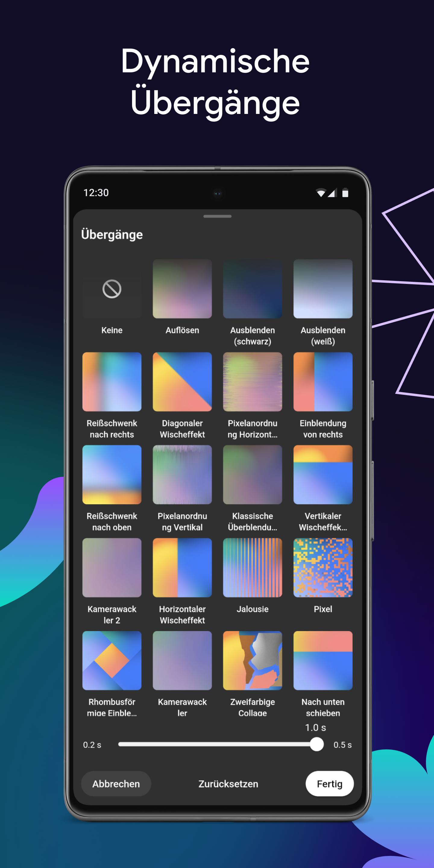Tap the battery status icon
Viewport: 434px width, 868px height.
pos(345,193)
